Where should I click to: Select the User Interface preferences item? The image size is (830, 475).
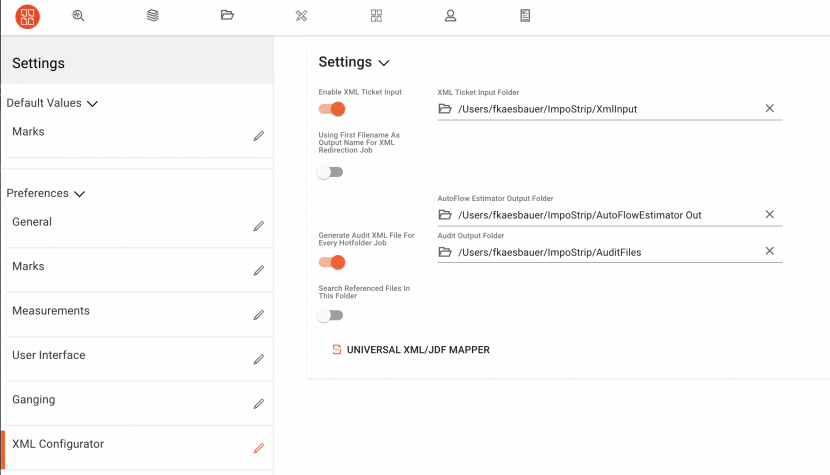click(x=48, y=355)
